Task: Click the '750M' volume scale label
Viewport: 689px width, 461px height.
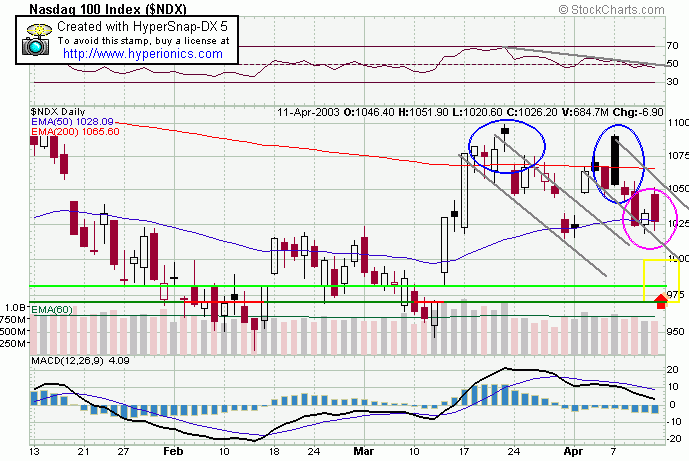Action: 13,319
